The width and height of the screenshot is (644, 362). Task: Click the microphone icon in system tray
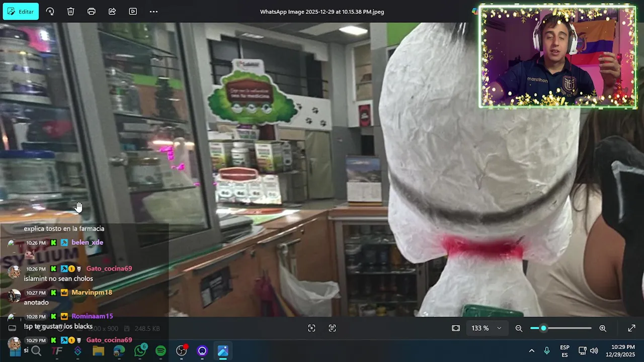(x=547, y=351)
